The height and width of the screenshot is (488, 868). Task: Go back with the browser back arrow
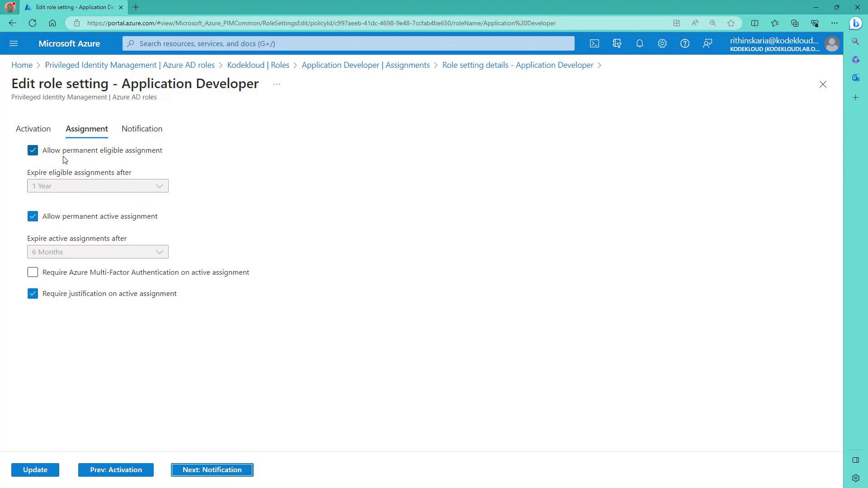[13, 23]
